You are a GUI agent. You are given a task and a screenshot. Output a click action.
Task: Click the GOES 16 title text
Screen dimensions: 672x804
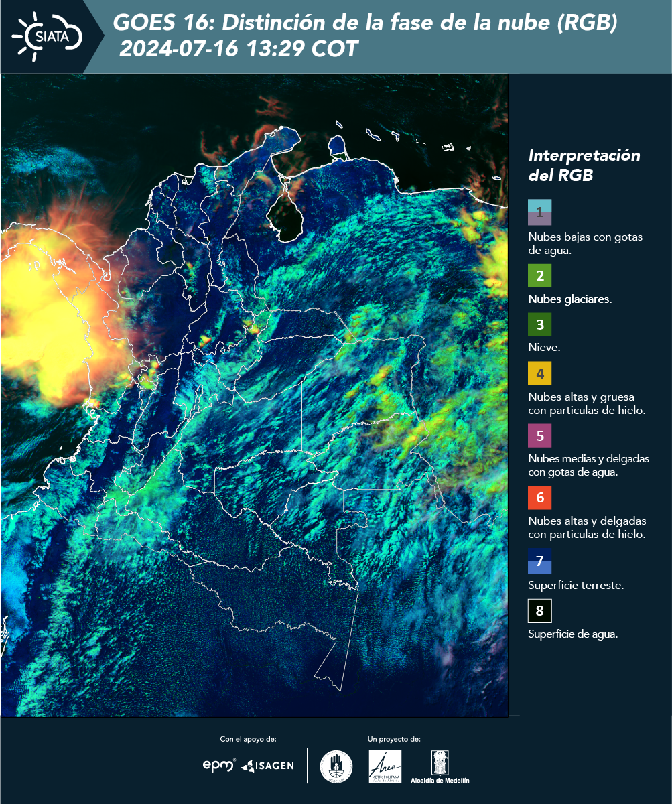tap(364, 23)
